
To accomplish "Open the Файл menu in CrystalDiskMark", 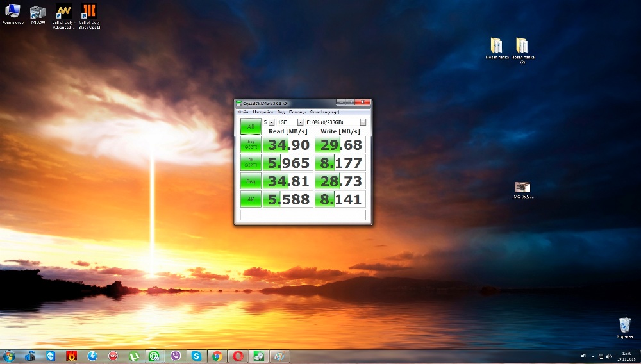I will click(243, 112).
